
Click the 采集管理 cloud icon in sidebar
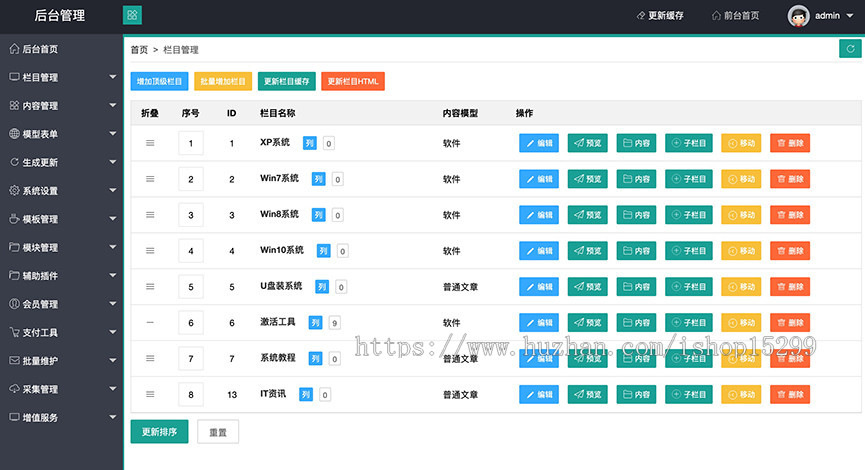14,389
